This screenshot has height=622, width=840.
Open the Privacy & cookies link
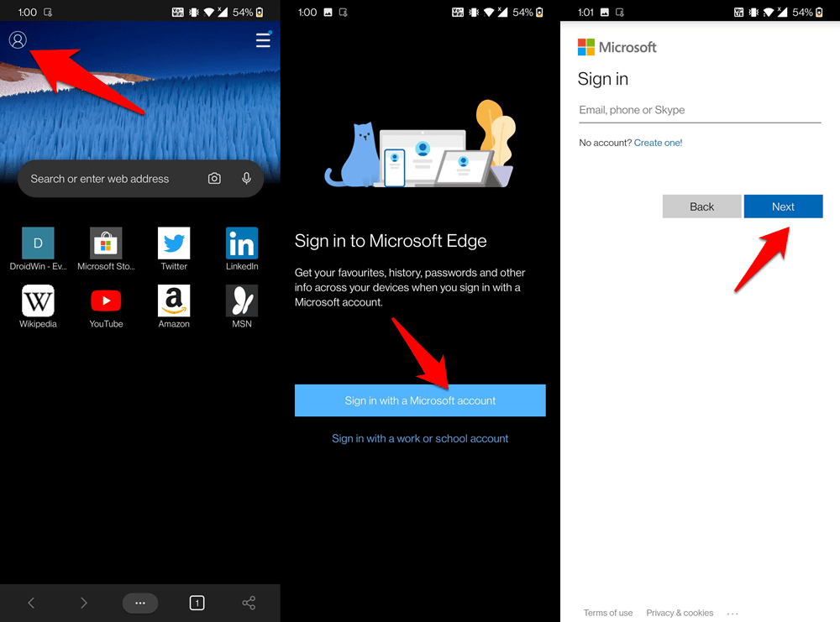pyautogui.click(x=680, y=613)
